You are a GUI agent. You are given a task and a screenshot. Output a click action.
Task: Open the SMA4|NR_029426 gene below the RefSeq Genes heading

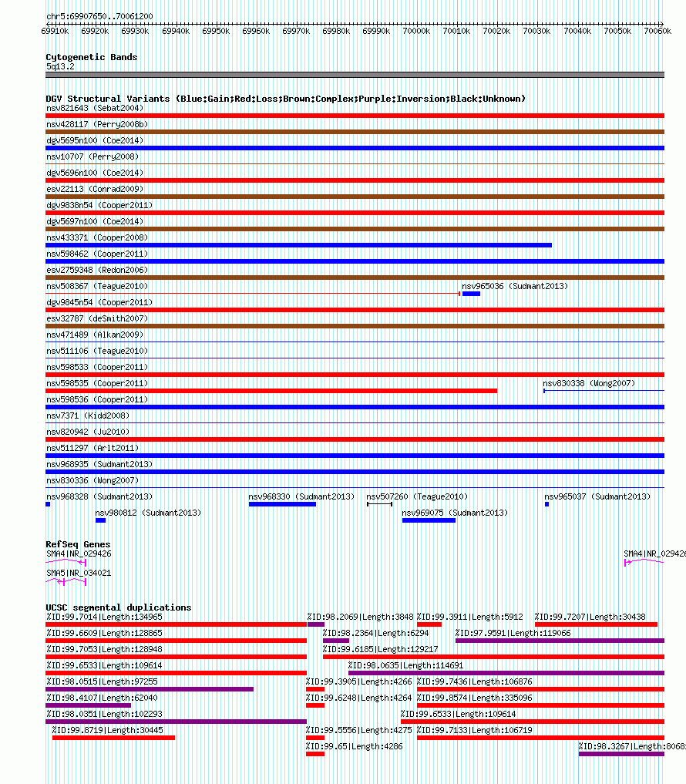pos(79,554)
